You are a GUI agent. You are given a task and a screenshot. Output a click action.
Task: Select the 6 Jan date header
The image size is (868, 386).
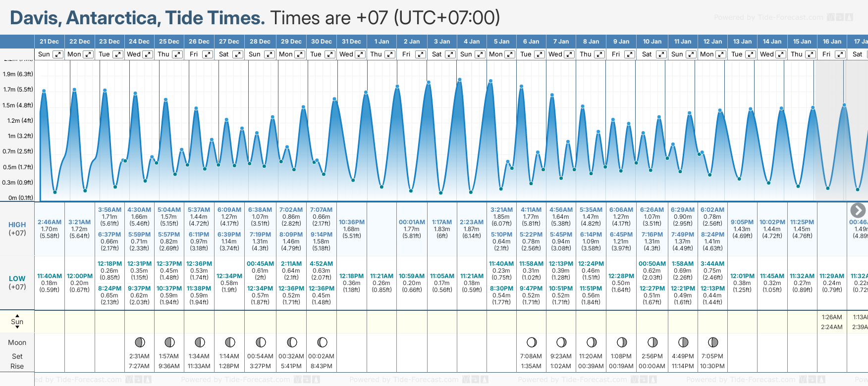click(x=531, y=42)
